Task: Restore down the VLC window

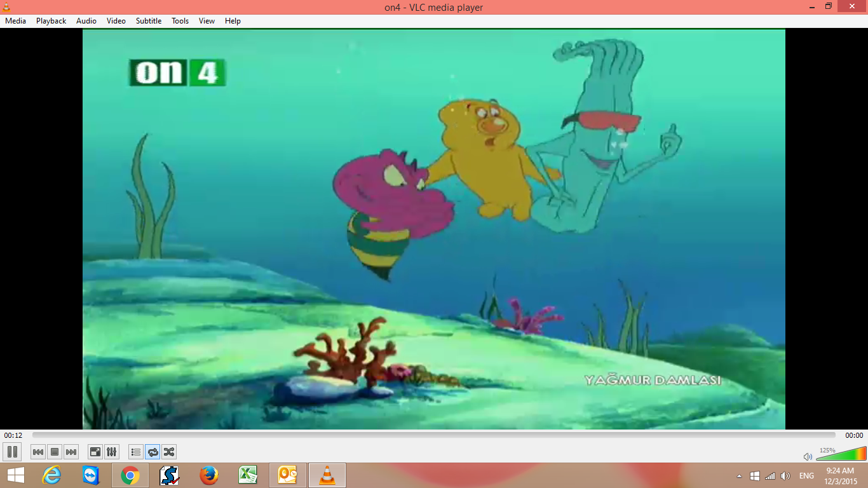Action: point(828,6)
